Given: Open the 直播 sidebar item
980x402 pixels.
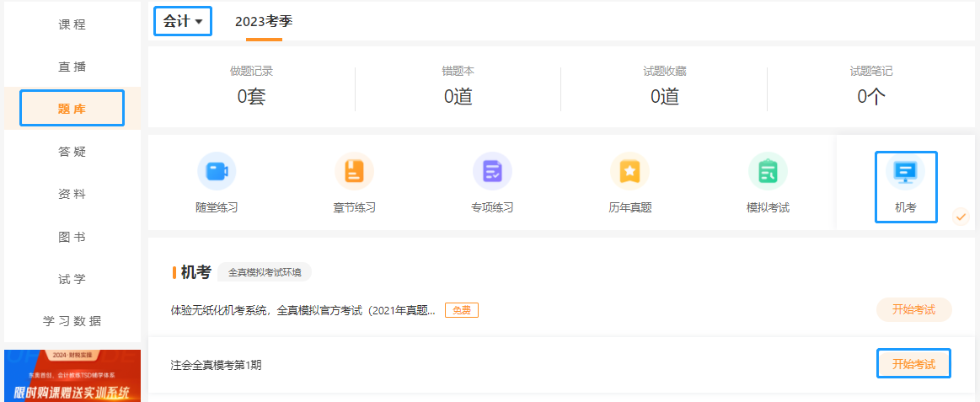Looking at the screenshot, I should tap(72, 67).
